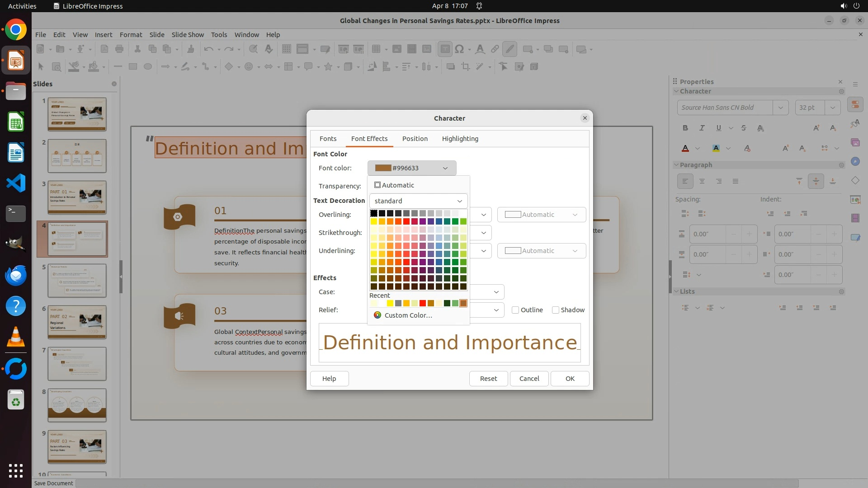The width and height of the screenshot is (868, 488).
Task: Click the Italic icon in Properties panel
Action: click(702, 128)
